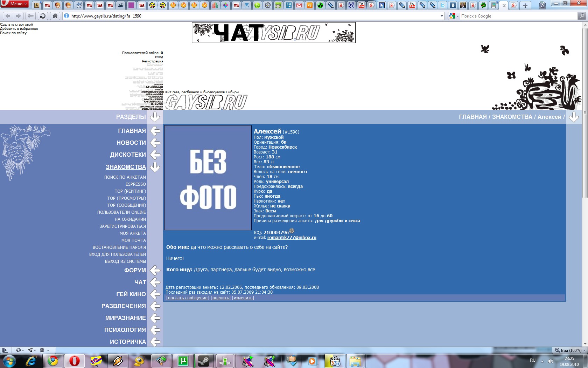Click the arrow icon beside ПСИХОЛОГИЯ

(x=155, y=330)
